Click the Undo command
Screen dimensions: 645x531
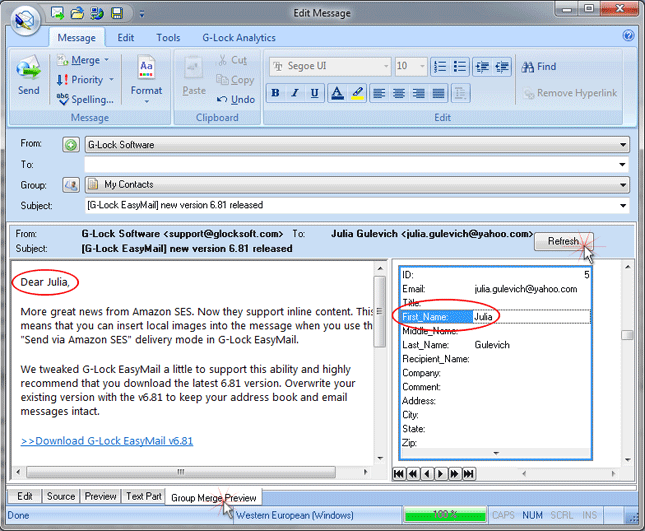tap(236, 100)
